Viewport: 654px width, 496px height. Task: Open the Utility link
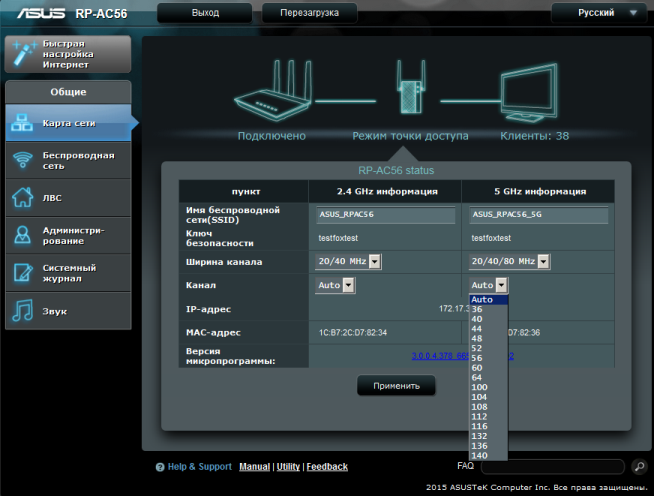pos(288,467)
